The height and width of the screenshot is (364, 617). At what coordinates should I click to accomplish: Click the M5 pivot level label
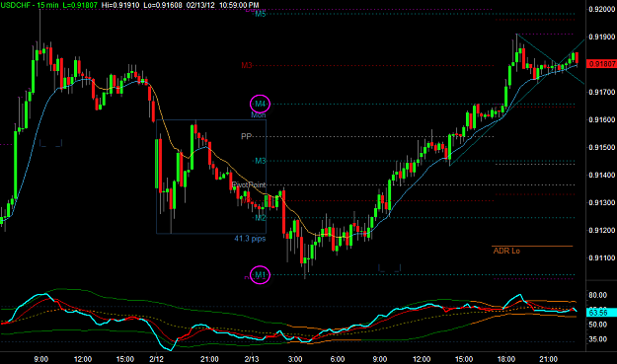pyautogui.click(x=261, y=14)
